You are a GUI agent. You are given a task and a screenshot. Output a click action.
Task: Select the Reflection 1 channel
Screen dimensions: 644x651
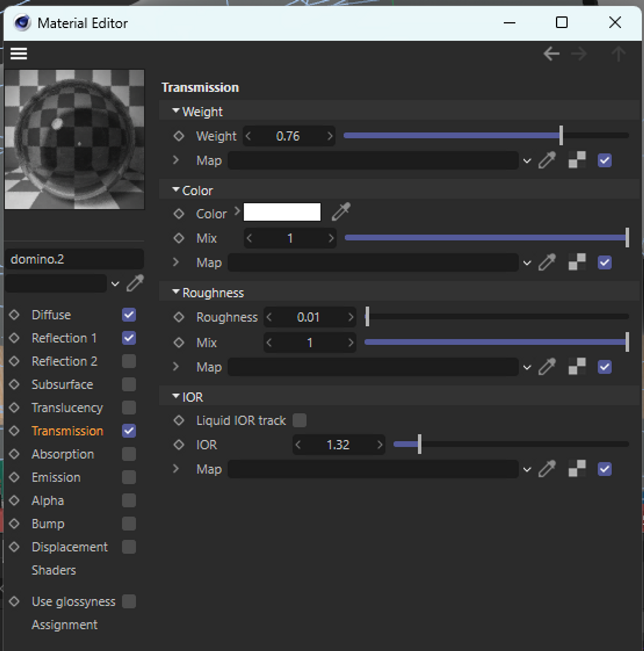(64, 338)
